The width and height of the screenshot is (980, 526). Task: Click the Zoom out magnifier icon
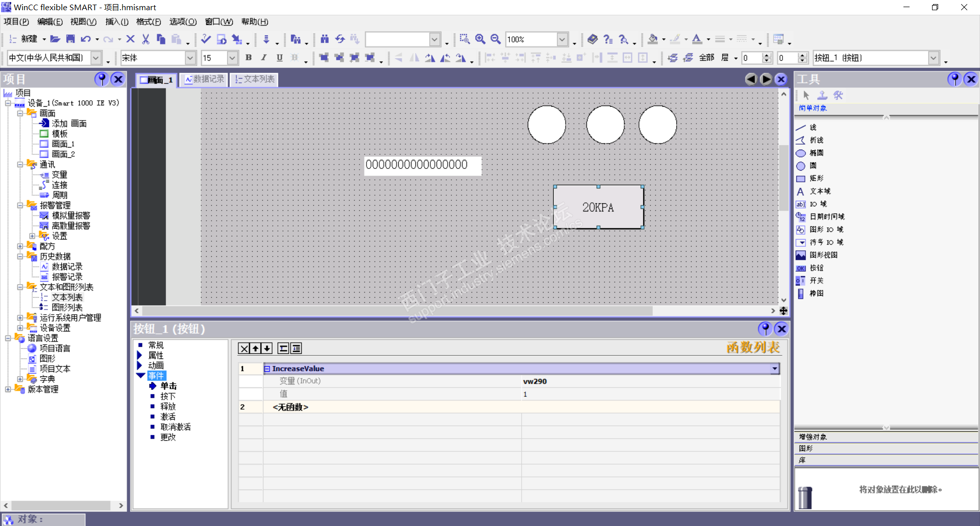496,39
